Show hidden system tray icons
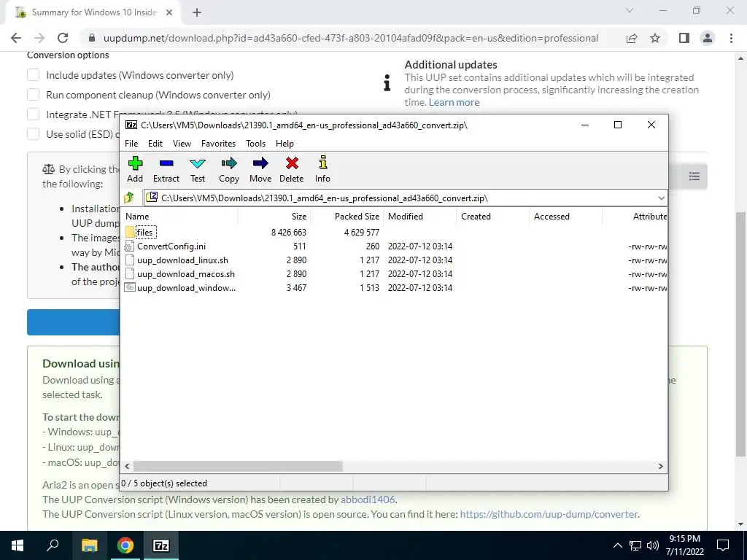This screenshot has width=747, height=560. pos(617,545)
